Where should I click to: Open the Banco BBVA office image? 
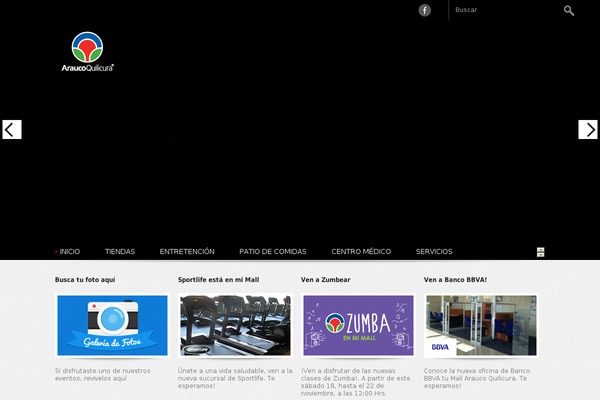481,326
